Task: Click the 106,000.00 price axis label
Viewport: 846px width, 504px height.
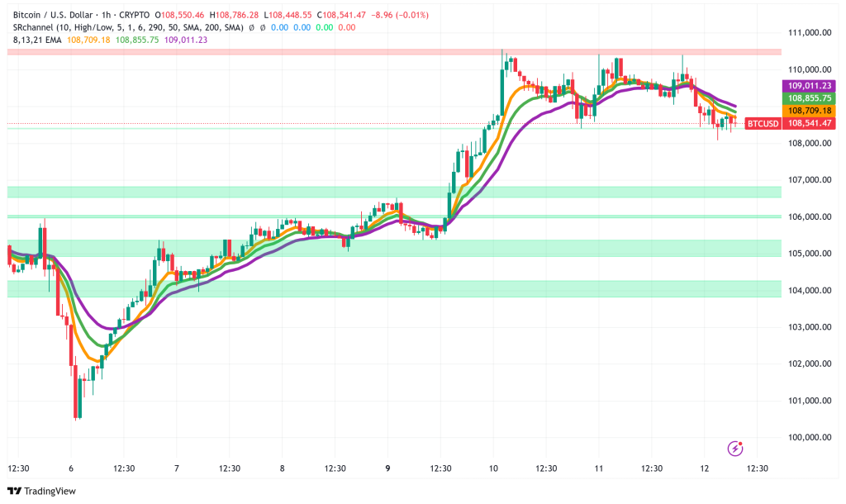Action: pyautogui.click(x=810, y=216)
